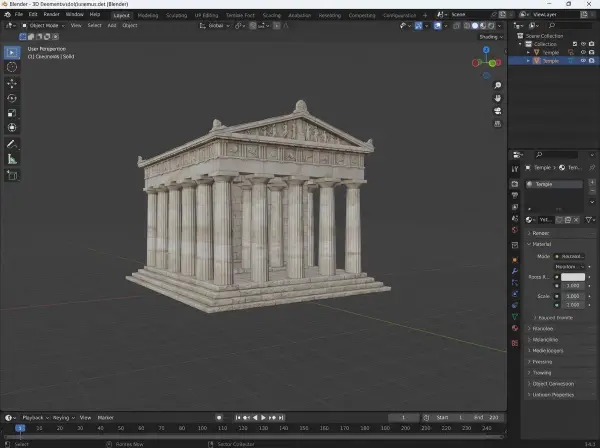600x448 pixels.
Task: Choose the Move tool
Action: coord(12,83)
